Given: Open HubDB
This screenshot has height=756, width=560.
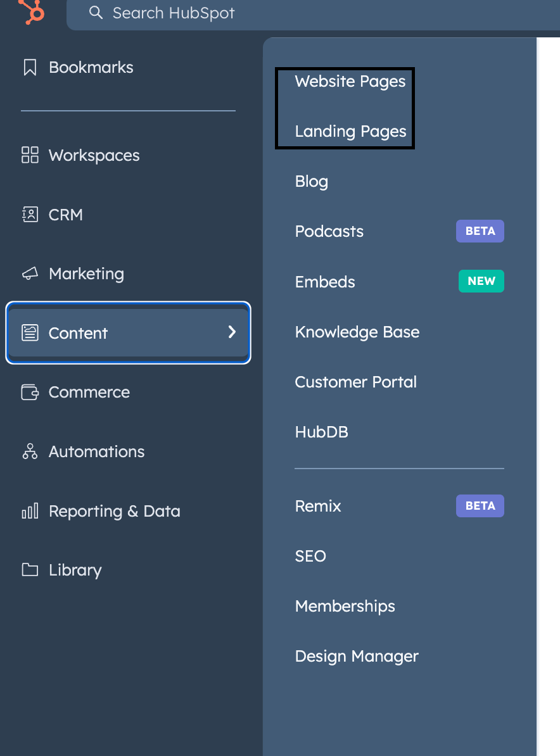Looking at the screenshot, I should pos(321,432).
